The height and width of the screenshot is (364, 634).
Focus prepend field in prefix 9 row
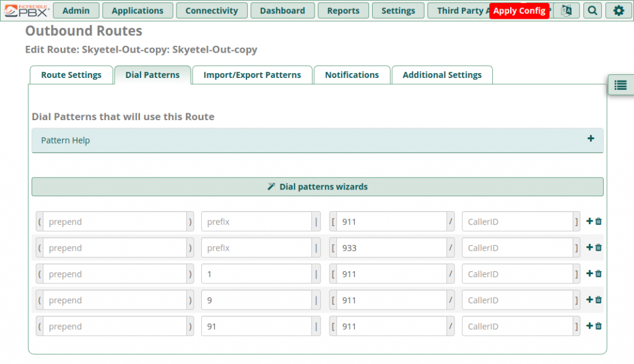point(115,300)
